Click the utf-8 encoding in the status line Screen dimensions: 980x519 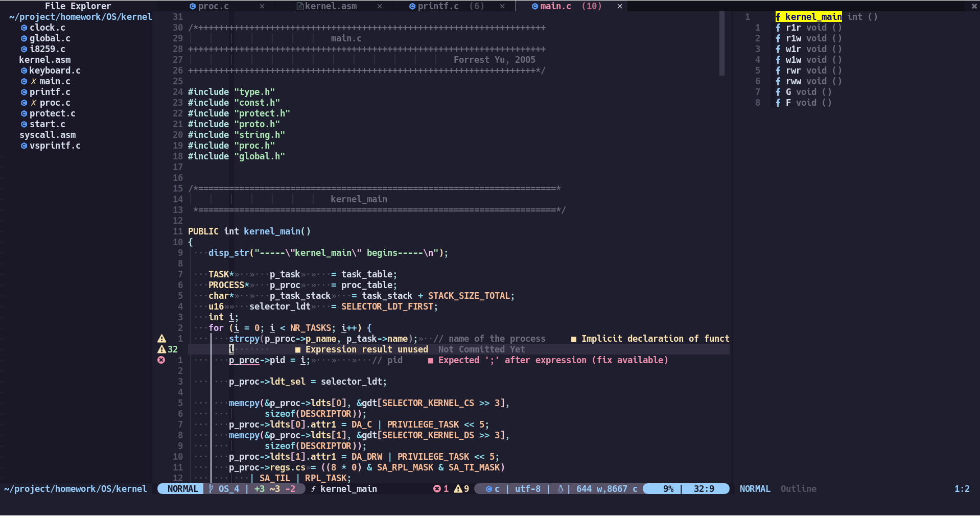point(527,489)
